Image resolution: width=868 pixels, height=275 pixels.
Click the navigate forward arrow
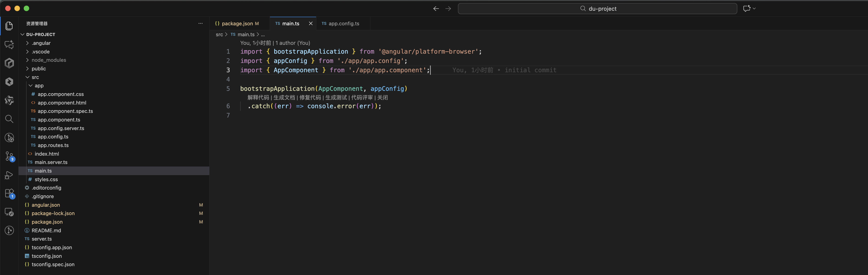click(448, 9)
